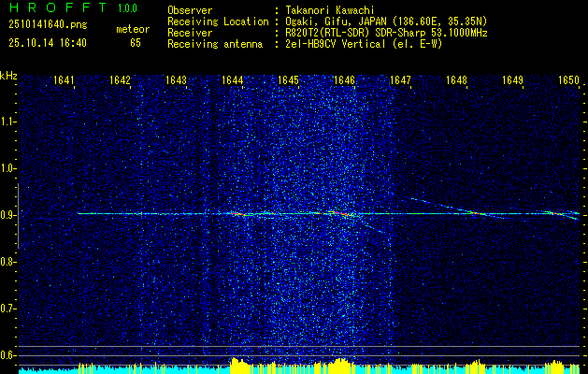Click the Observer name Takanori Kawachi
Image resolution: width=588 pixels, height=374 pixels.
[x=328, y=10]
